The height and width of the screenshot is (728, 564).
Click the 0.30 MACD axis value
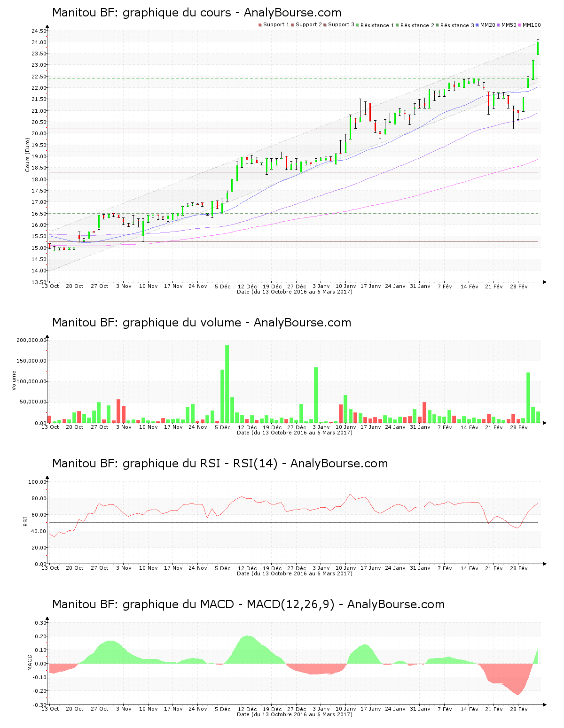[x=41, y=623]
